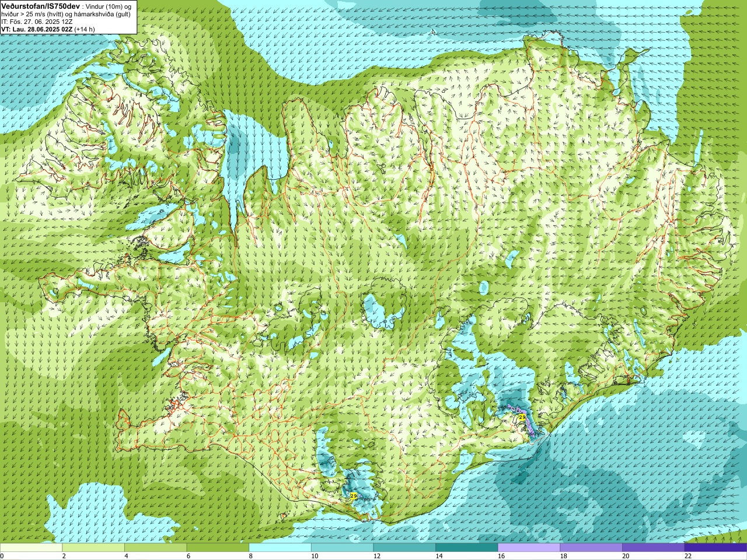
Task: Click the eastern yellow 29 gust marker by purple band
Action: pos(522,418)
